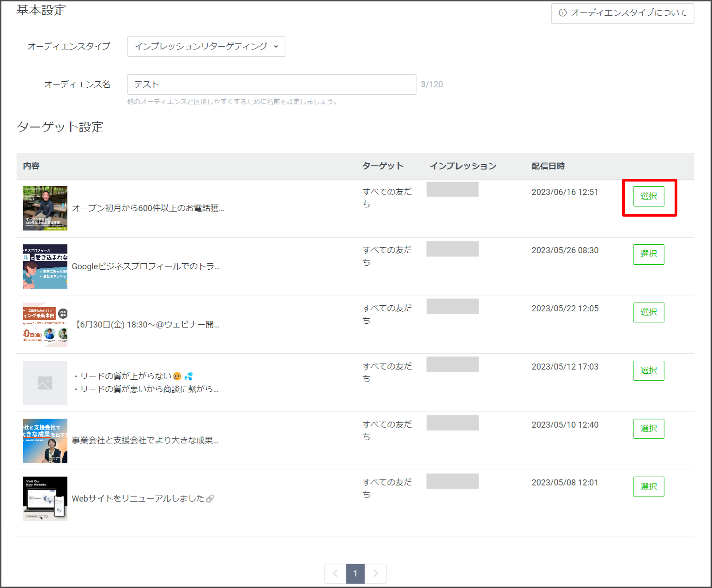The image size is (712, 588).
Task: Click the 3/120 character counter
Action: 432,85
